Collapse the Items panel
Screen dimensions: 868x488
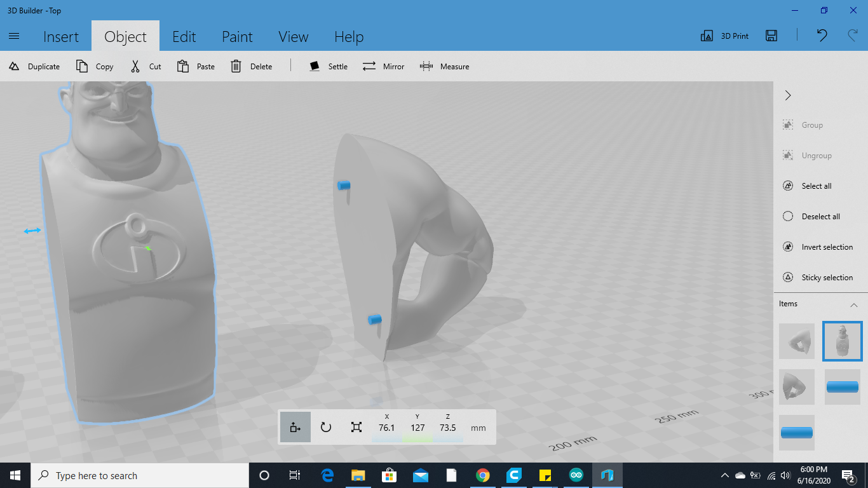(855, 304)
